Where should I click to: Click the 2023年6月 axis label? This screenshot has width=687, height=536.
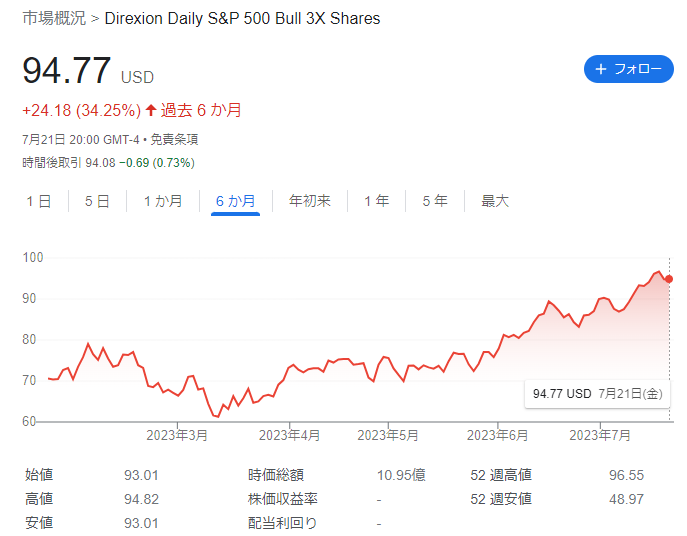pyautogui.click(x=497, y=435)
